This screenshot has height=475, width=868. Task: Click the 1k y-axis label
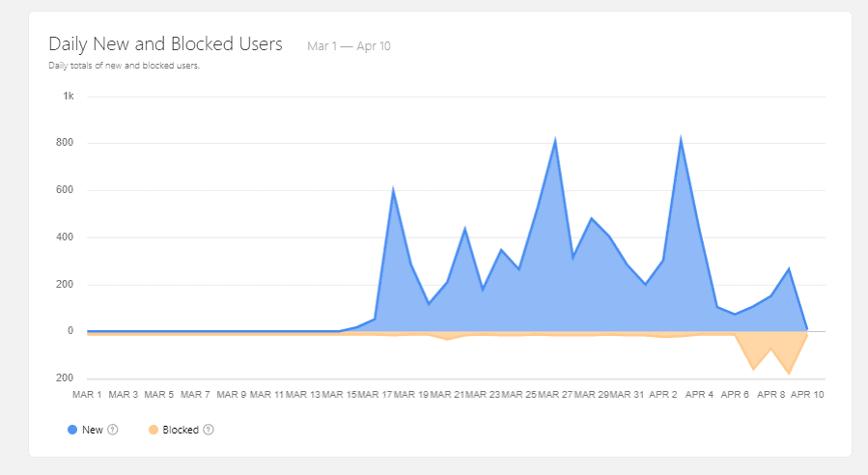pos(69,97)
